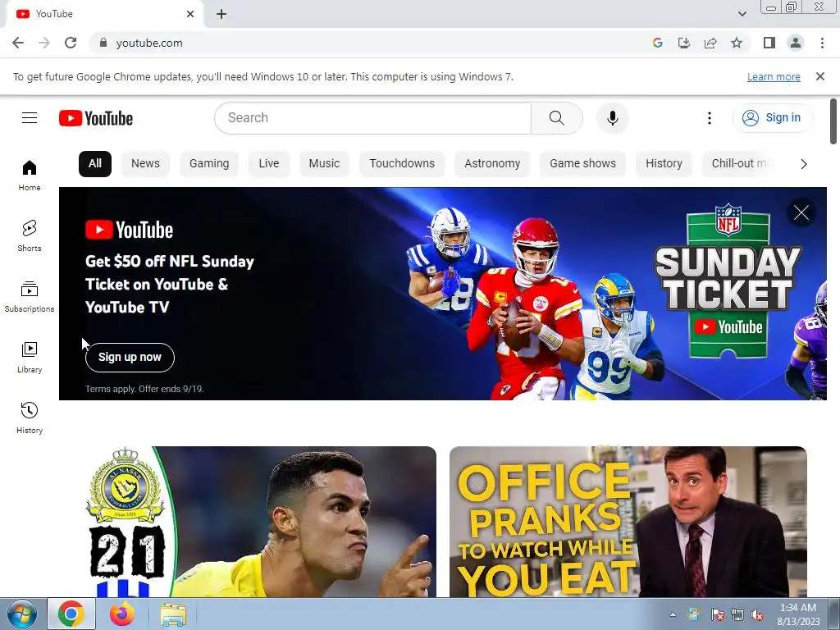Reload the YouTube page

click(x=71, y=43)
